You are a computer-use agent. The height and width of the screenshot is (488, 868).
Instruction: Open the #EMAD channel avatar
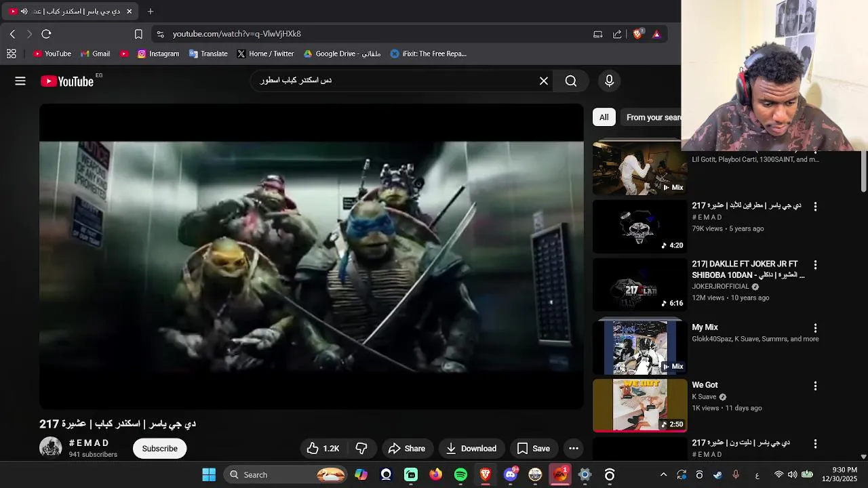[x=51, y=448]
